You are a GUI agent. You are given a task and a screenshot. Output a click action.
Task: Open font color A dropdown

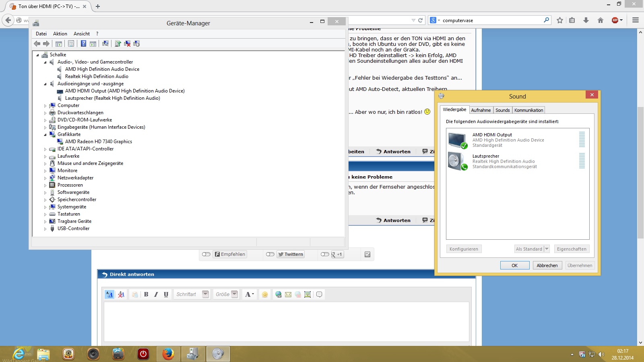[x=250, y=294]
